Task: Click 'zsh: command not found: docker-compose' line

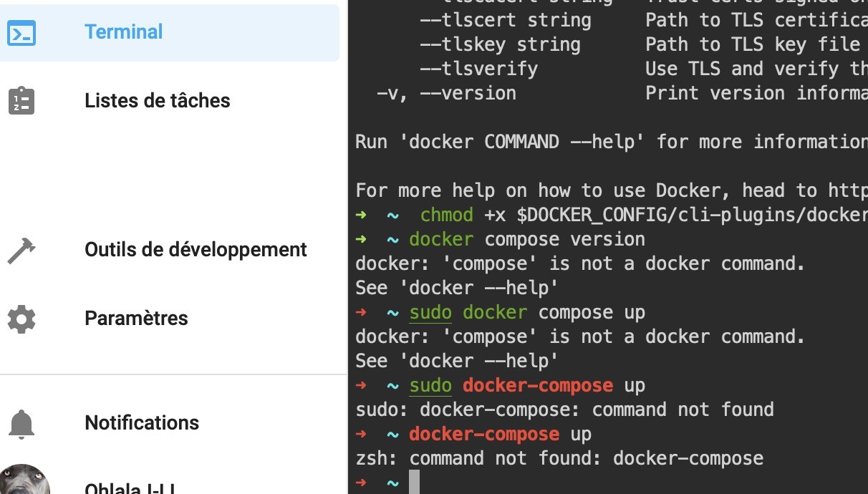Action: 559,458
